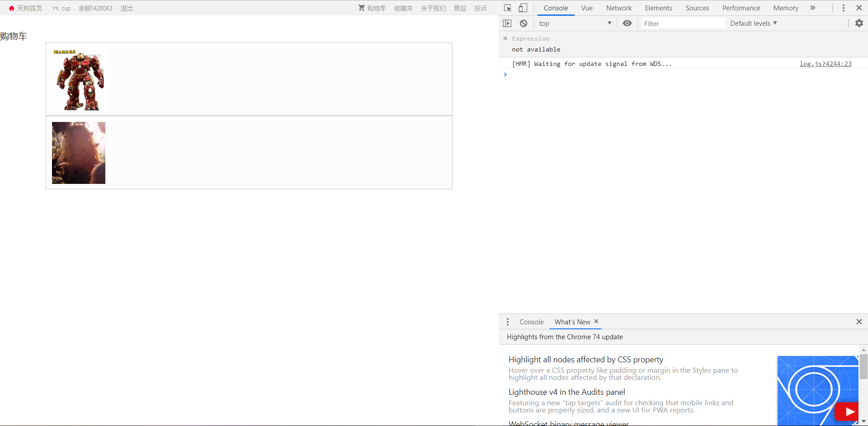
Task: Open the DevTools three-dot customize menu
Action: pos(843,8)
